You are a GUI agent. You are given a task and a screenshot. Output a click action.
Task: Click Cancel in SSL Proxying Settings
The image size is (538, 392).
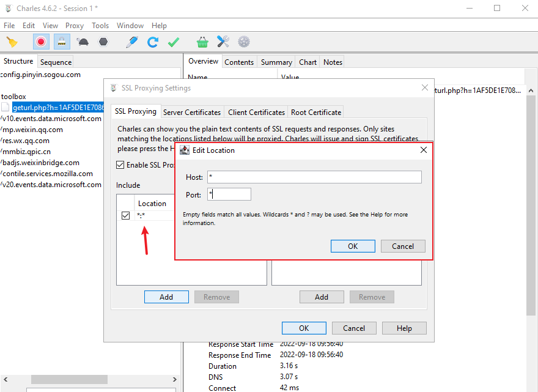354,328
